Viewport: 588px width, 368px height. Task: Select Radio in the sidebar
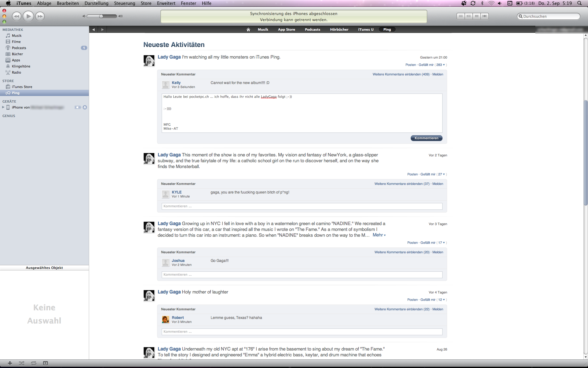44,72
